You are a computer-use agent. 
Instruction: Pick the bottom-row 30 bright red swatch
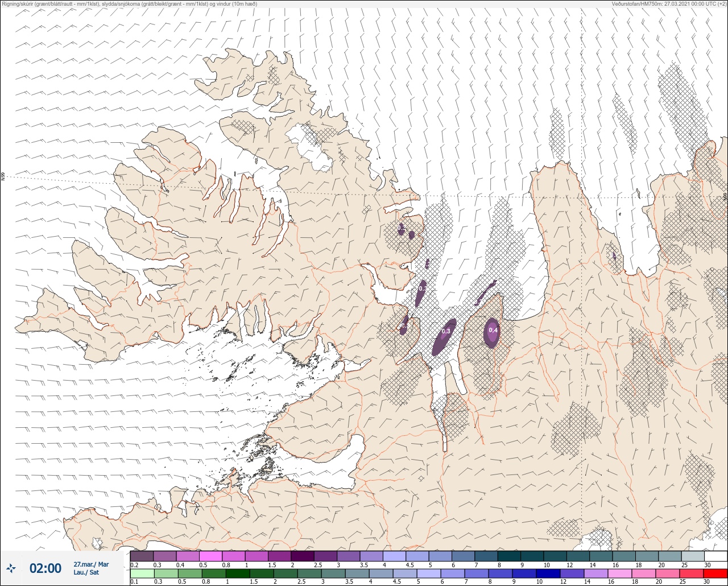[x=715, y=573]
